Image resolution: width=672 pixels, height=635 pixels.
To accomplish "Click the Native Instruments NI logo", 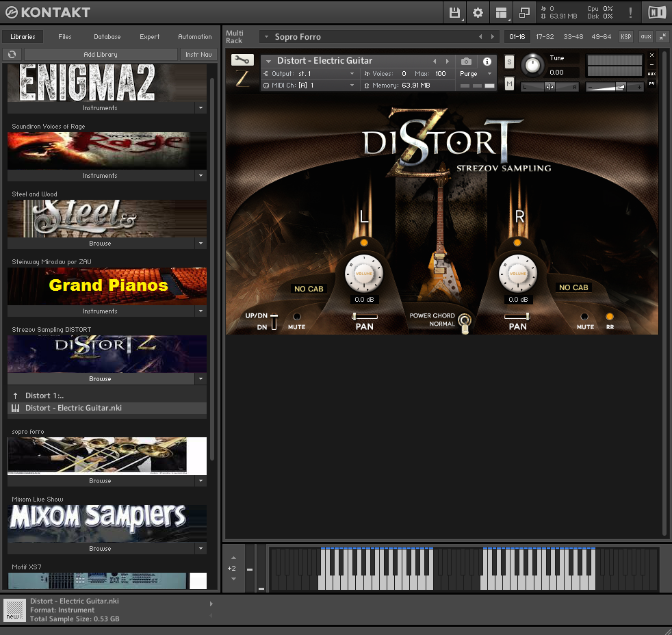I will coord(656,12).
